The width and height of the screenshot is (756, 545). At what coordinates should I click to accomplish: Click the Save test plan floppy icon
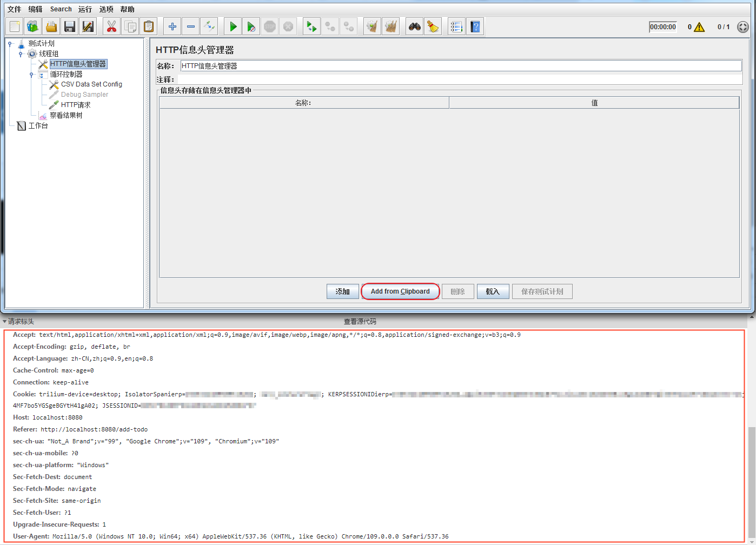[69, 26]
